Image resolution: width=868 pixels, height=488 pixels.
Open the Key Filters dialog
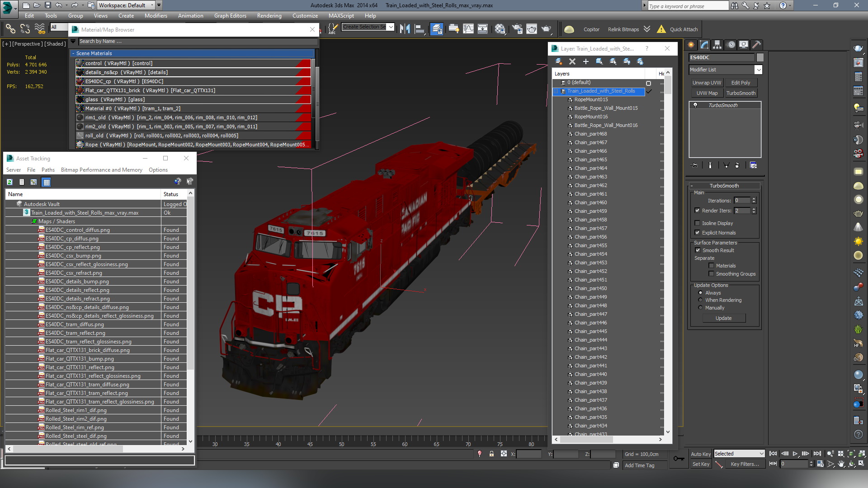pos(745,464)
